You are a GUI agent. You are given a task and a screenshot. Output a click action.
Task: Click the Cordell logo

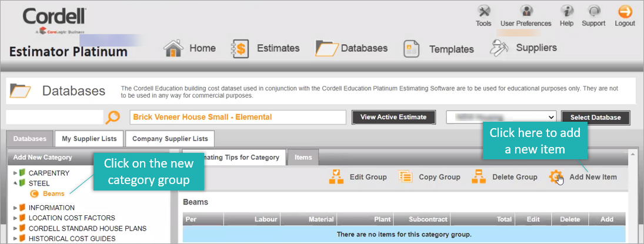click(54, 21)
